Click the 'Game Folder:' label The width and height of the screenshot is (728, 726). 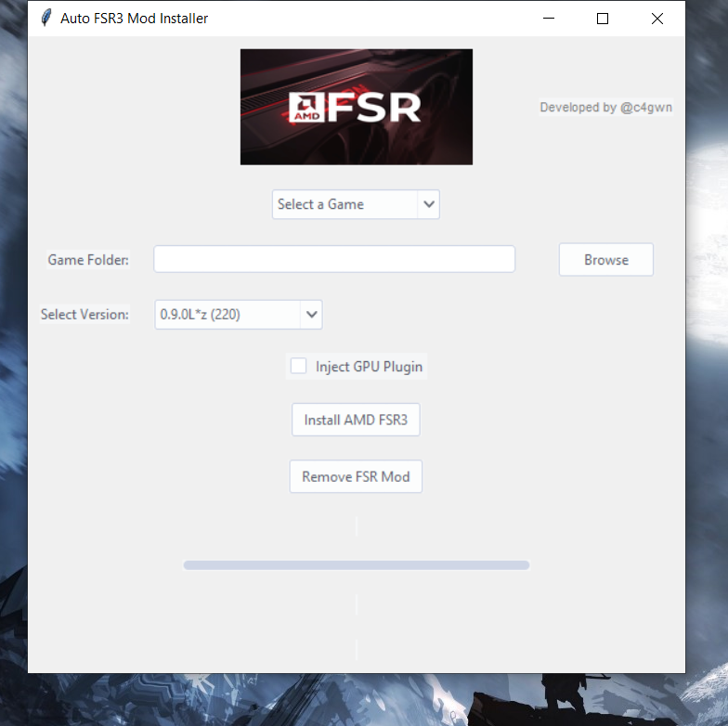coord(88,260)
